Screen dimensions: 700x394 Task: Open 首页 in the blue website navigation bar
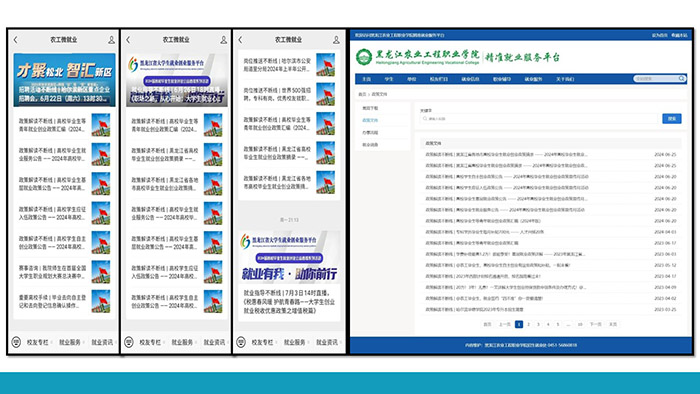[367, 79]
